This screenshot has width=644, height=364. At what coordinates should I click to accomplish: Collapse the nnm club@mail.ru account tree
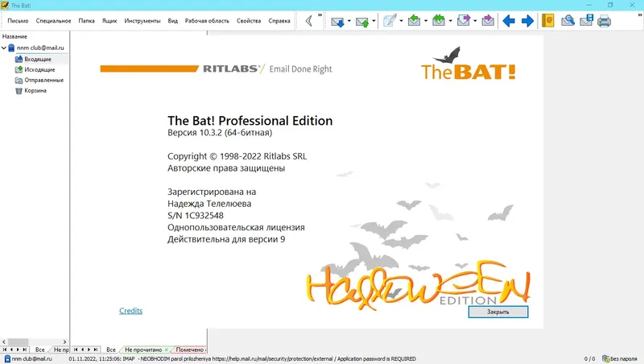tap(4, 48)
